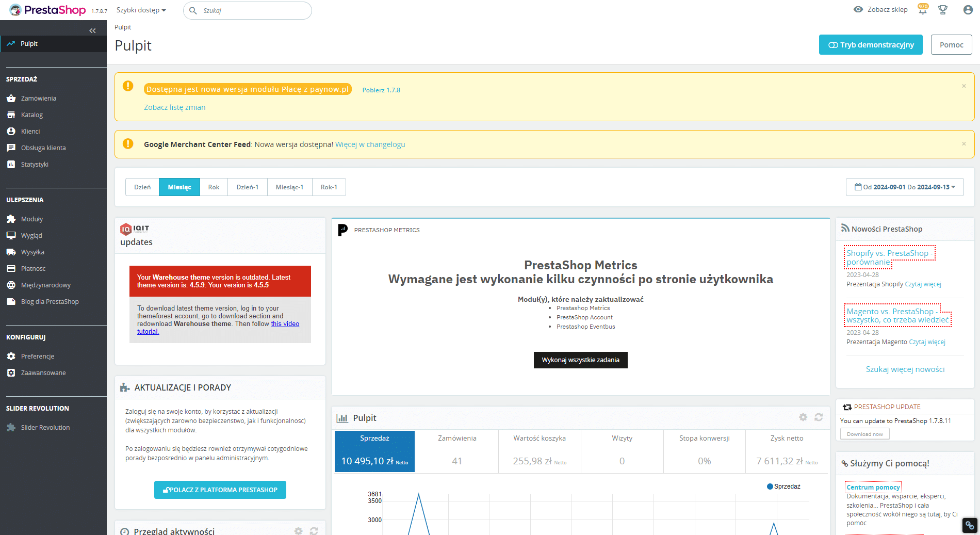Click the Pulpit breadcrumb
This screenshot has width=980, height=535.
tap(123, 27)
